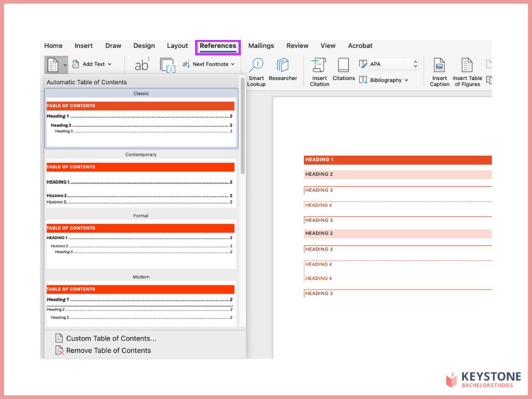Expand the Table of Contents dropdown arrow
Image resolution: width=532 pixels, height=399 pixels.
[x=65, y=65]
